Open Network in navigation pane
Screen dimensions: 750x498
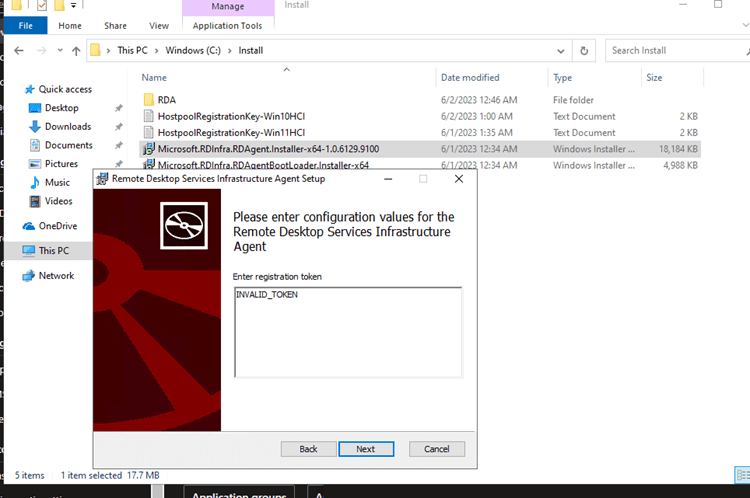coord(56,276)
